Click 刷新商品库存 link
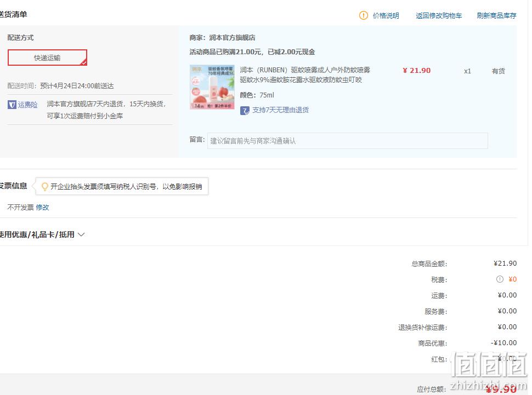This screenshot has height=395, width=532. point(496,15)
